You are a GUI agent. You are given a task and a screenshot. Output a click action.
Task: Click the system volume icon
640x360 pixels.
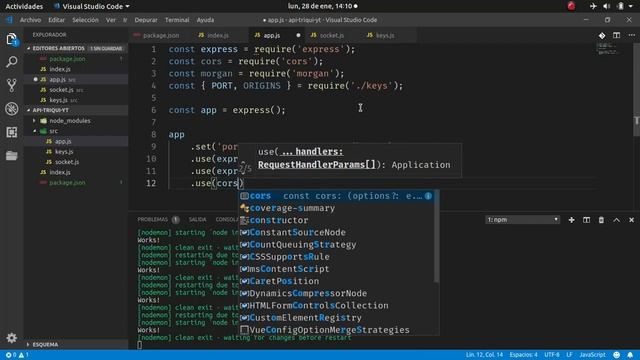click(607, 6)
